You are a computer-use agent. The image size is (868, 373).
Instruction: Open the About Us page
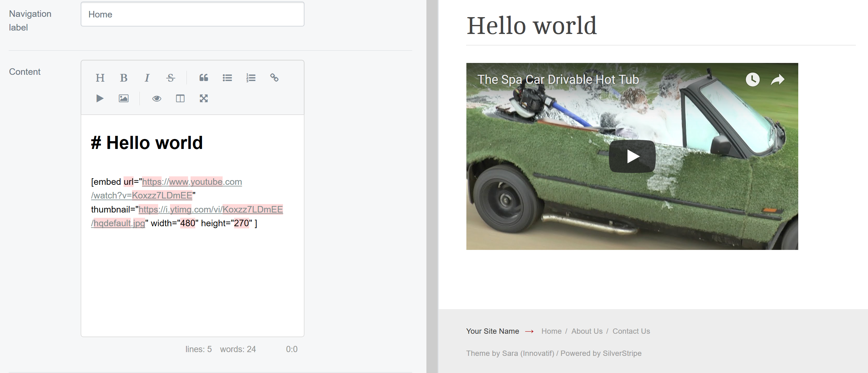coord(587,331)
